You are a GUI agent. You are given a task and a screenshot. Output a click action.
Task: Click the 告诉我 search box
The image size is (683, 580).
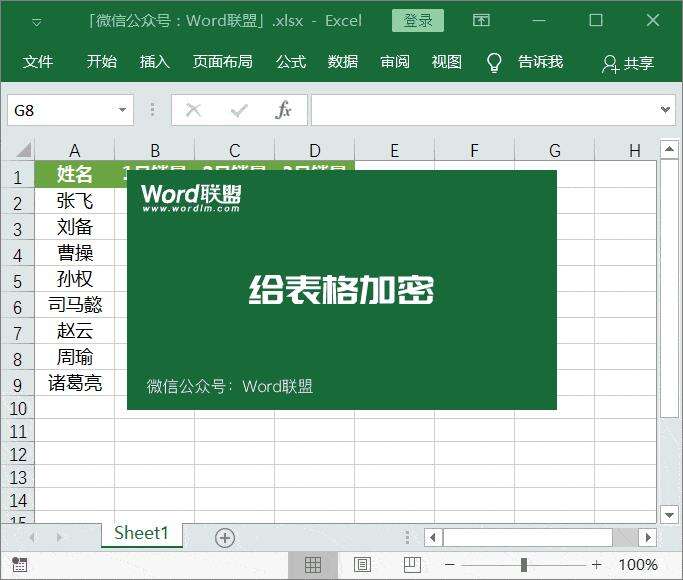click(x=541, y=62)
